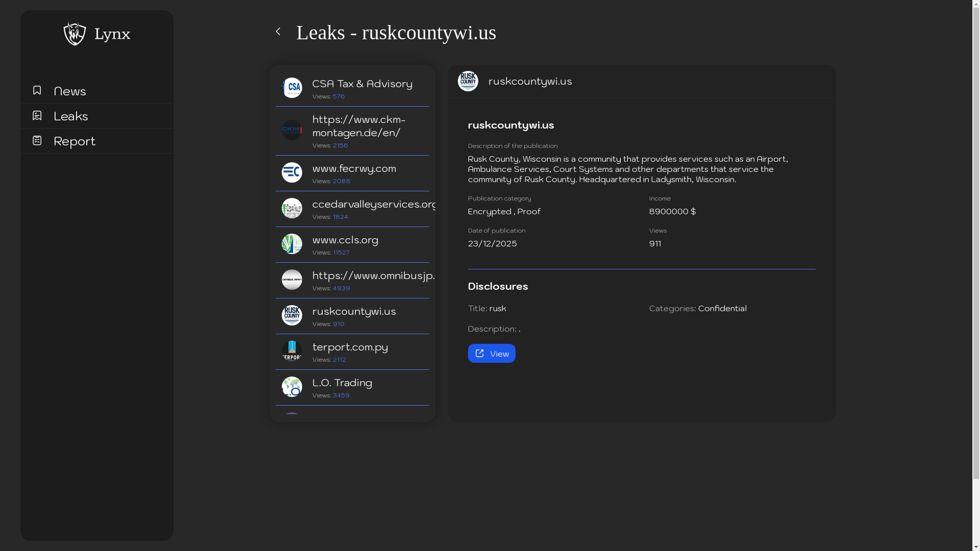Click the CKM logo thumbnail
This screenshot has width=980, height=551.
click(x=292, y=130)
